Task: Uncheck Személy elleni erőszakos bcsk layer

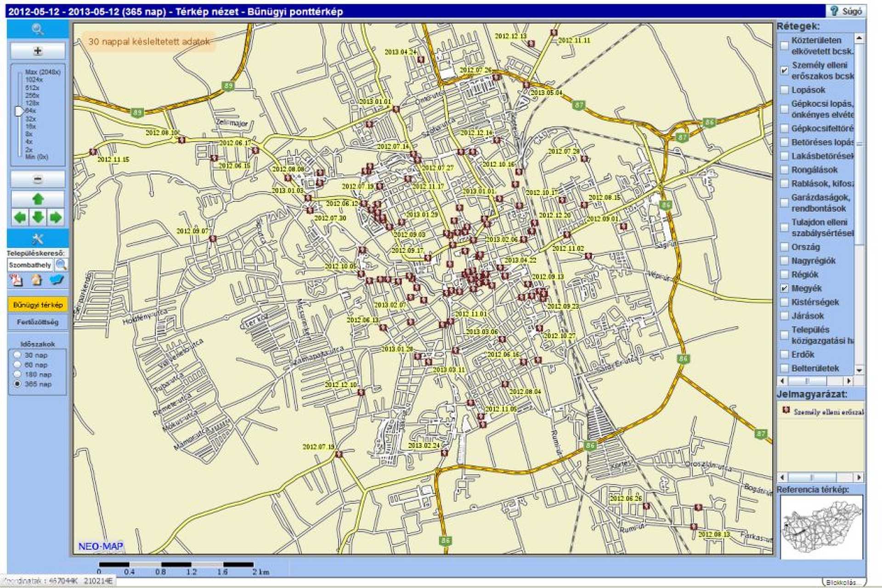Action: 785,70
